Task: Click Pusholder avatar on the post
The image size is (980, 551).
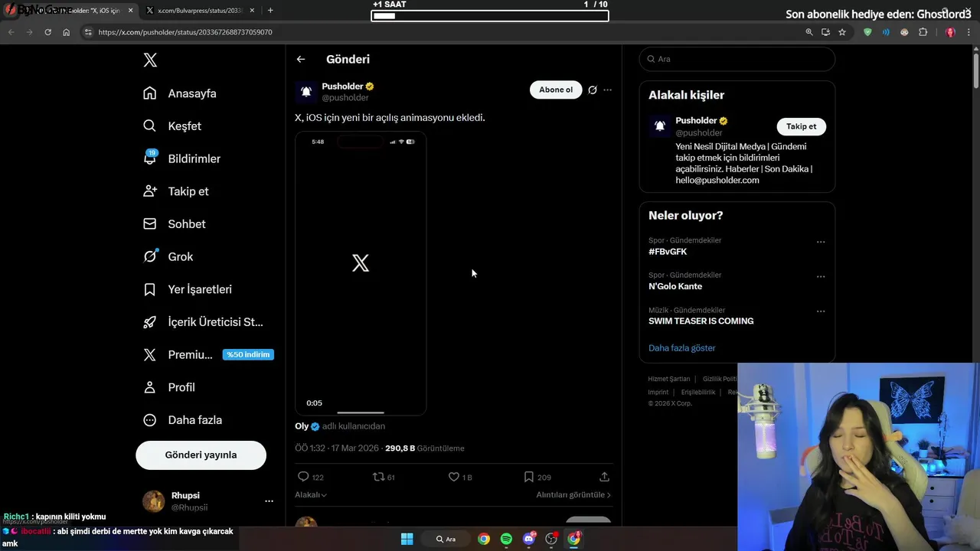Action: 306,92
